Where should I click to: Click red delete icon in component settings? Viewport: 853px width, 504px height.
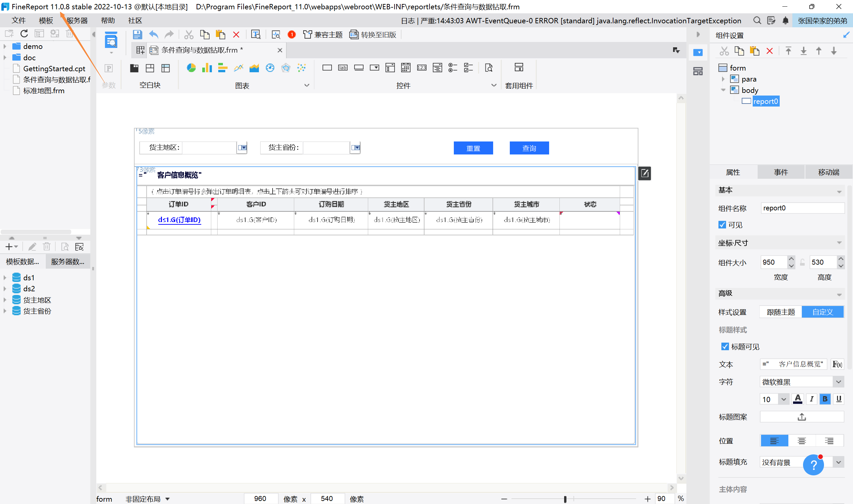770,51
